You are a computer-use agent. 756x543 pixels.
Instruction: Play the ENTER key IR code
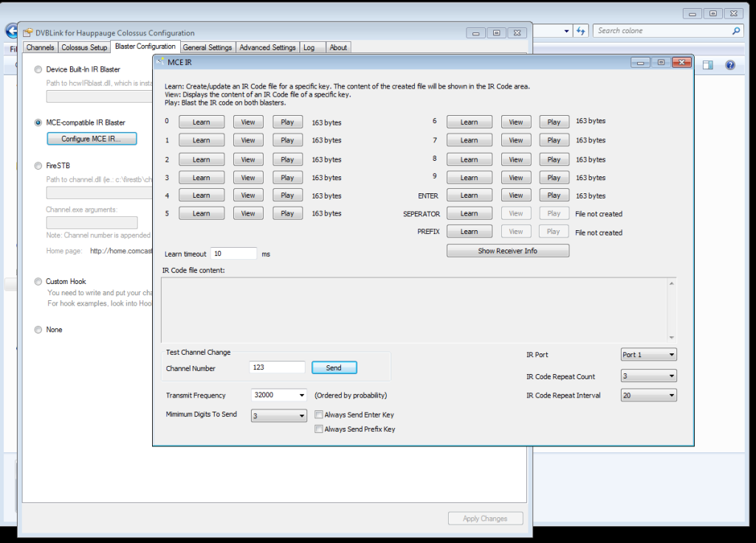pyautogui.click(x=554, y=195)
